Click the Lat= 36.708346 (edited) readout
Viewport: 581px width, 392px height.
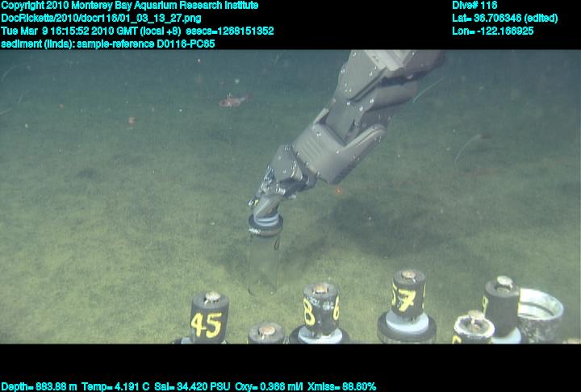(x=504, y=19)
